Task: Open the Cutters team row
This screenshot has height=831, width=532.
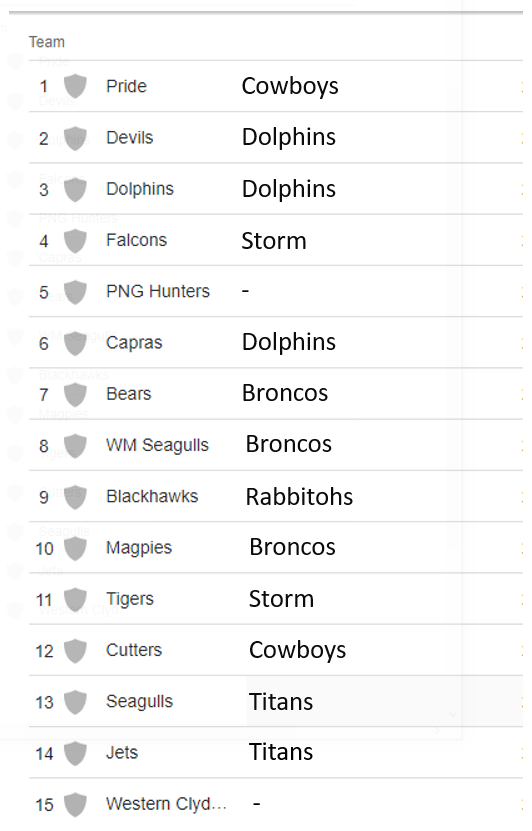Action: 276,650
